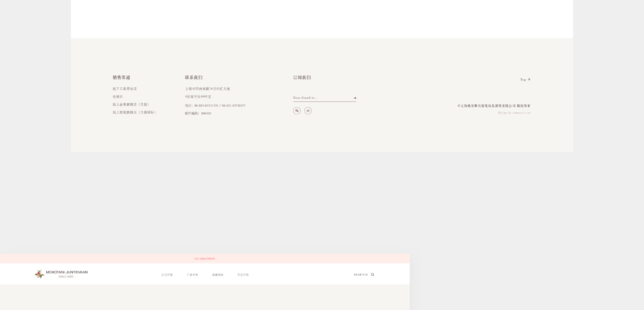
Task: Click the 'Design by' credit link
Action: [x=514, y=113]
